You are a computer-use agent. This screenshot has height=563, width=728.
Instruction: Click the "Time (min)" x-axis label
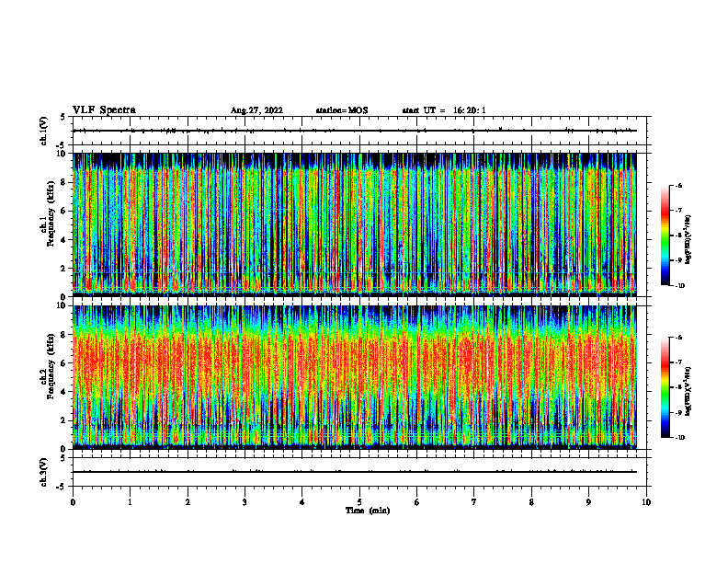(368, 511)
